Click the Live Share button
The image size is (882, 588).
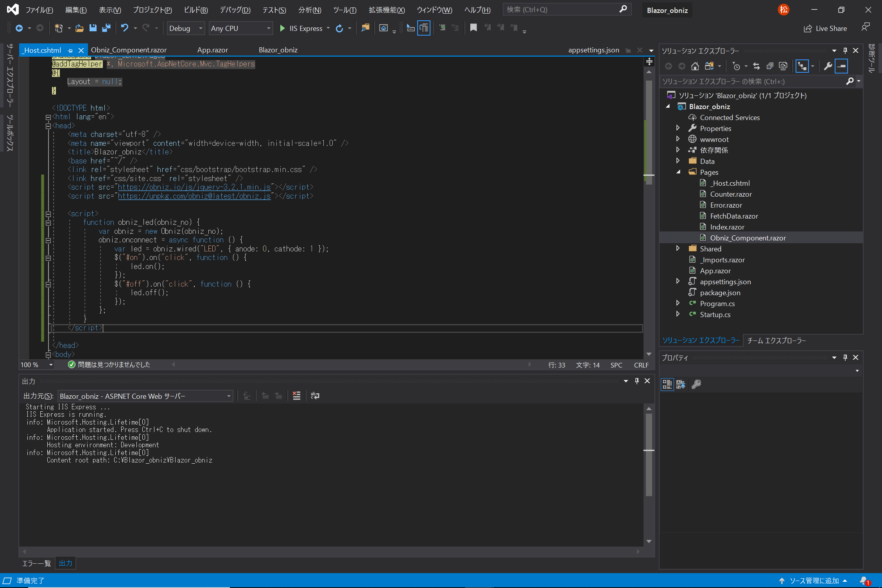825,28
